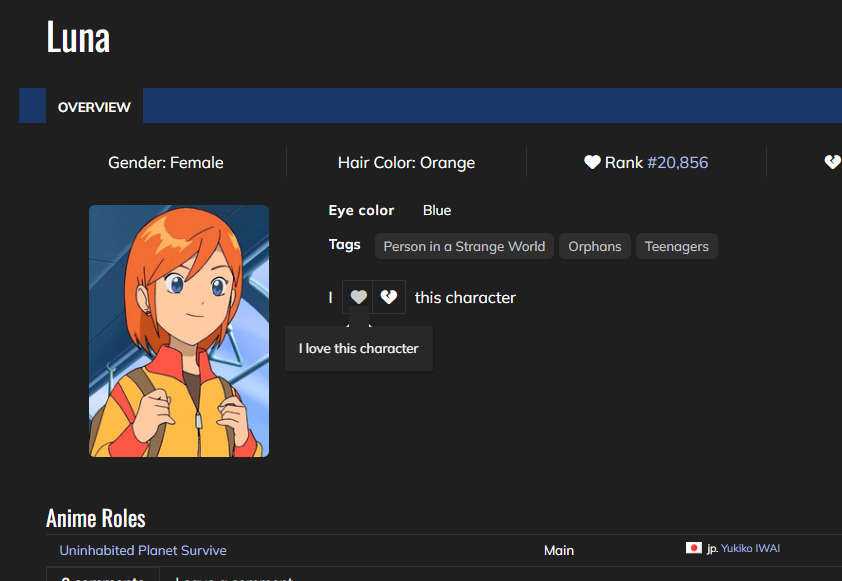Open the comments tab below Anime Roles
This screenshot has width=842, height=581.
pyautogui.click(x=102, y=576)
